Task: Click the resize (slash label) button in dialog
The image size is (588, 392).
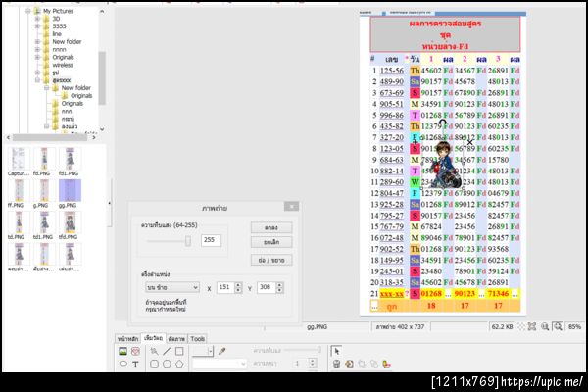Action: [271, 260]
